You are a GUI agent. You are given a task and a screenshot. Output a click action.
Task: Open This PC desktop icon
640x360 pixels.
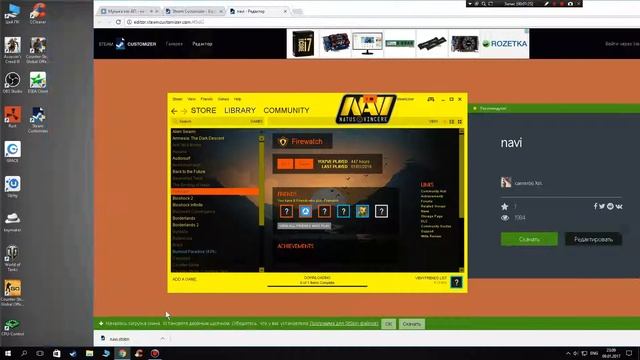(12, 13)
